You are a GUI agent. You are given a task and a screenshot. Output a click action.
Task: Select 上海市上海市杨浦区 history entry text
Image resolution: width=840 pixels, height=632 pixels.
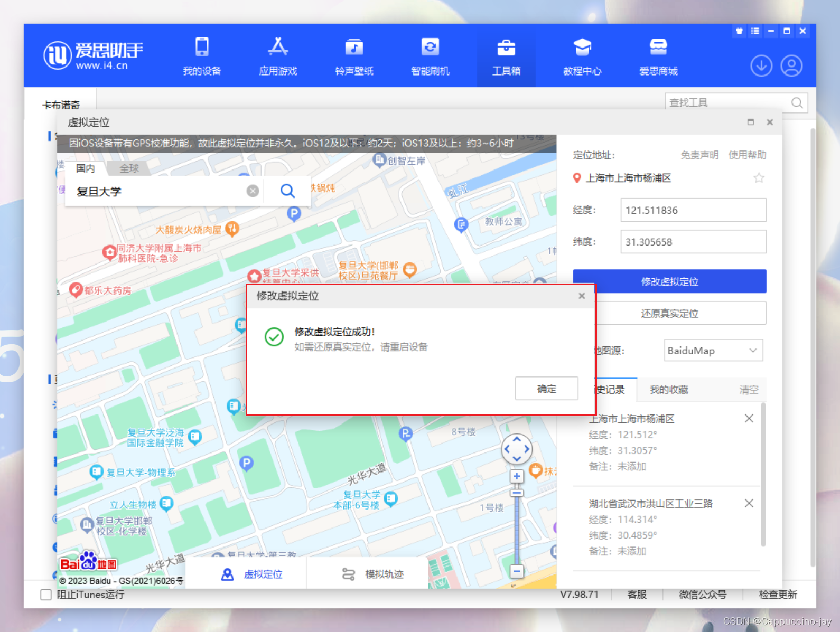tap(631, 419)
